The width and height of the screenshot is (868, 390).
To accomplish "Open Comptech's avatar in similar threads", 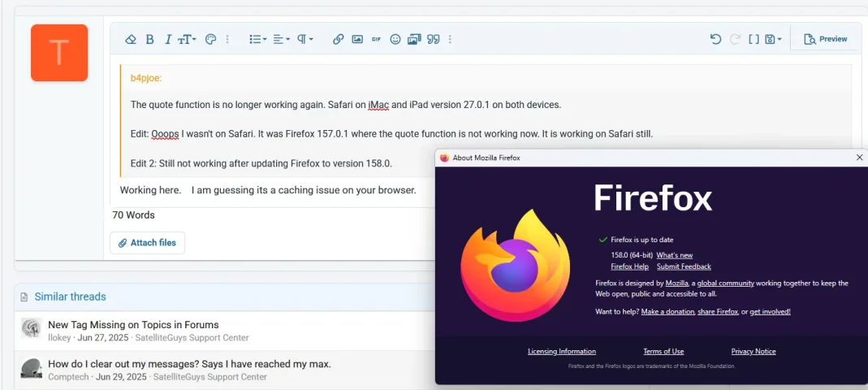I will pos(32,368).
